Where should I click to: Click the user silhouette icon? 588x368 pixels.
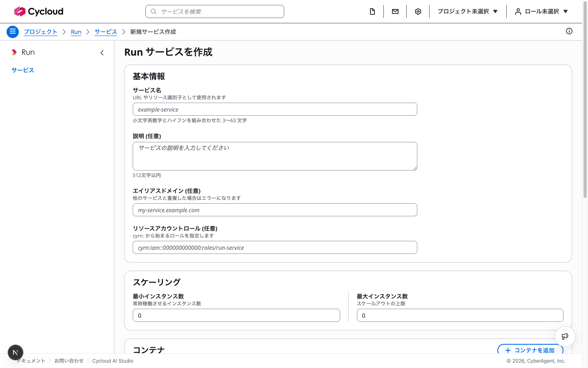click(x=518, y=11)
